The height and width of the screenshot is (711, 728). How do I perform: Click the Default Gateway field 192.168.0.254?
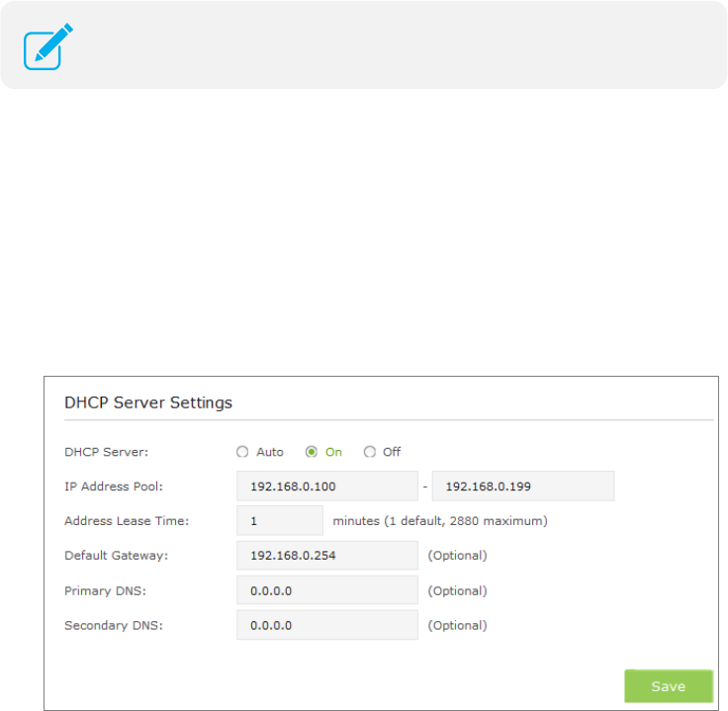coord(327,555)
